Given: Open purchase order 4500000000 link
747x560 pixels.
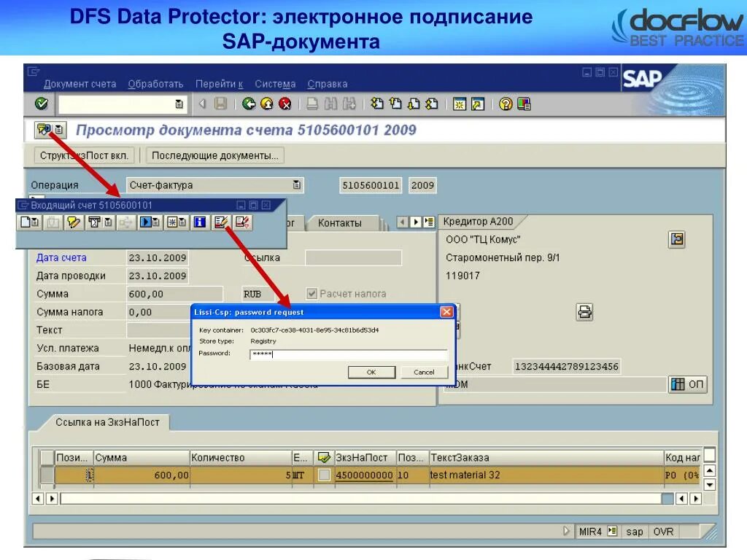Looking at the screenshot, I should 364,475.
